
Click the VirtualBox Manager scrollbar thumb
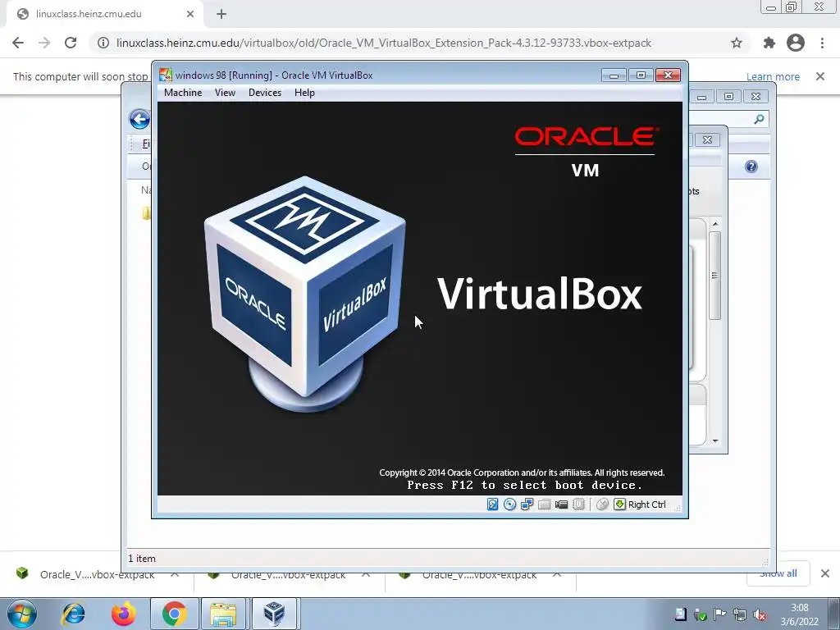[x=714, y=276]
